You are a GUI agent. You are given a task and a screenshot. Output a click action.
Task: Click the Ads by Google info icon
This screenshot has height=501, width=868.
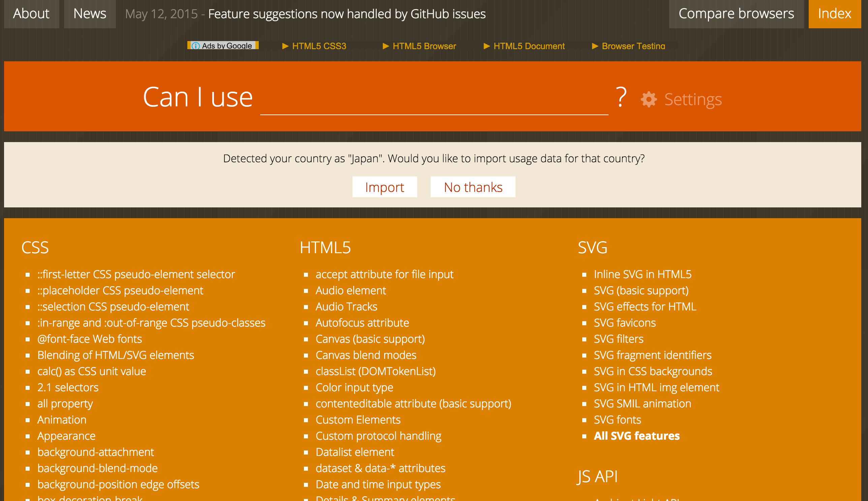click(x=195, y=46)
